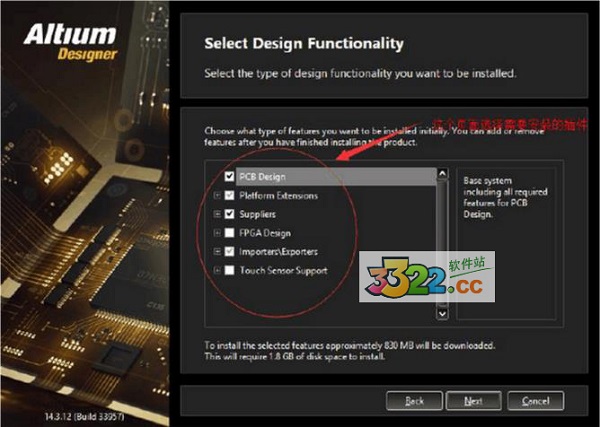Expand the FPGA Design tree node

point(217,233)
